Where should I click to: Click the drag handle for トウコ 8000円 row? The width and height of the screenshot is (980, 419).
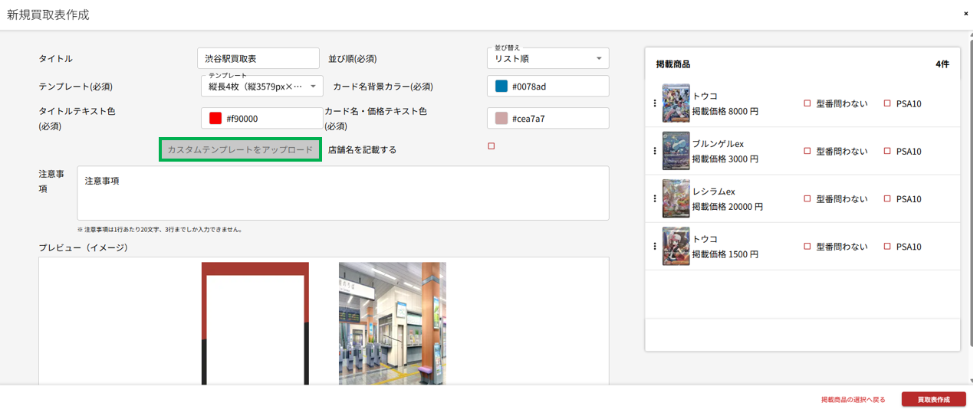pyautogui.click(x=655, y=103)
